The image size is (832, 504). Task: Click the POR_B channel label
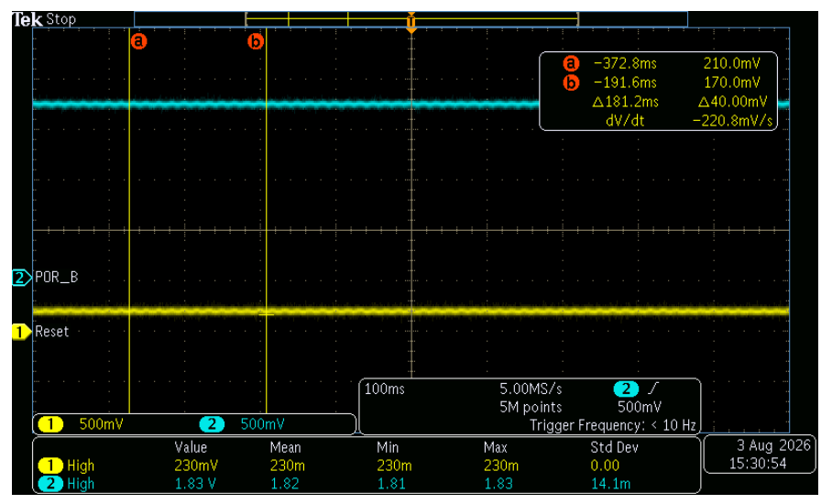tap(56, 277)
